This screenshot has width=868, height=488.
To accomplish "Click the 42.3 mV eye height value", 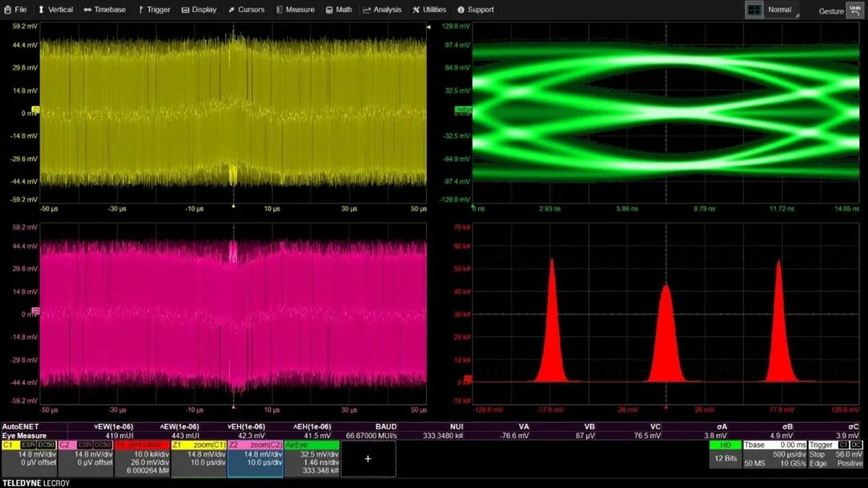I will 252,436.
